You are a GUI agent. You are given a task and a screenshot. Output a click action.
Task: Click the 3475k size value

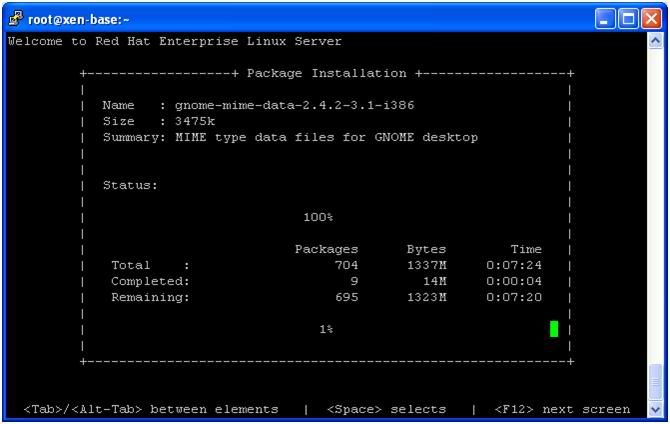195,121
